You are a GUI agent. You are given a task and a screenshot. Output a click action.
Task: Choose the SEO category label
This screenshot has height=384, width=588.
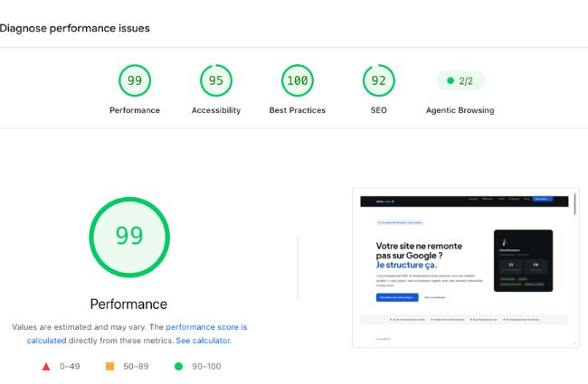coord(379,110)
